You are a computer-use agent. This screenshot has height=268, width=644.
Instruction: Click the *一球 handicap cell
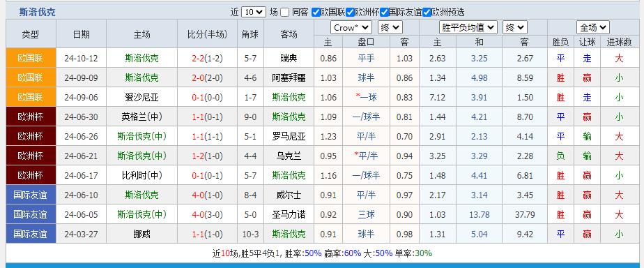pos(366,98)
